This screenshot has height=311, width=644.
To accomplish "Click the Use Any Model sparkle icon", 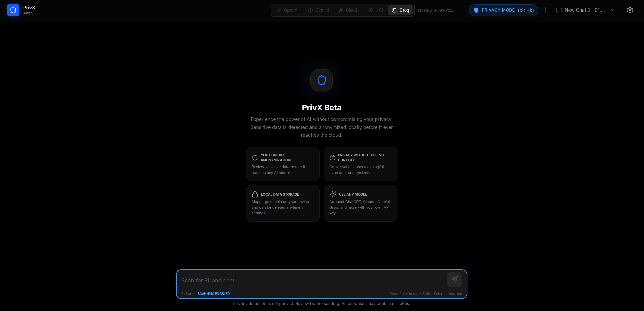I will [x=333, y=194].
